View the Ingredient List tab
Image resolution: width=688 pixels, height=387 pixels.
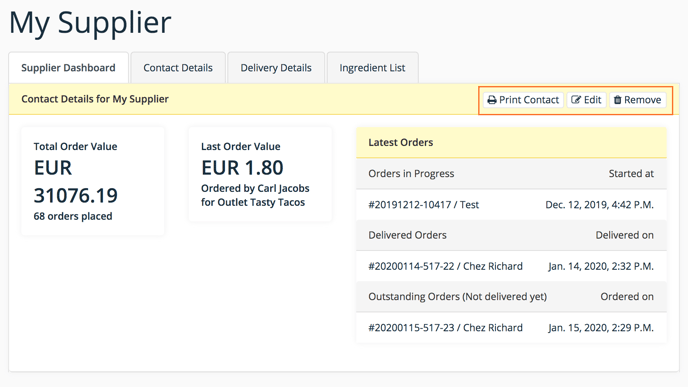pyautogui.click(x=373, y=68)
